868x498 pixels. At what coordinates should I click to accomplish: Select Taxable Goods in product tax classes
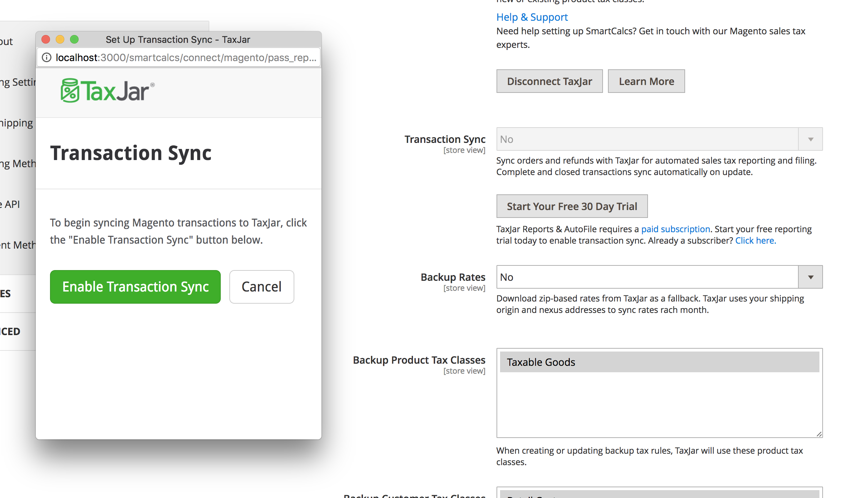click(x=659, y=362)
